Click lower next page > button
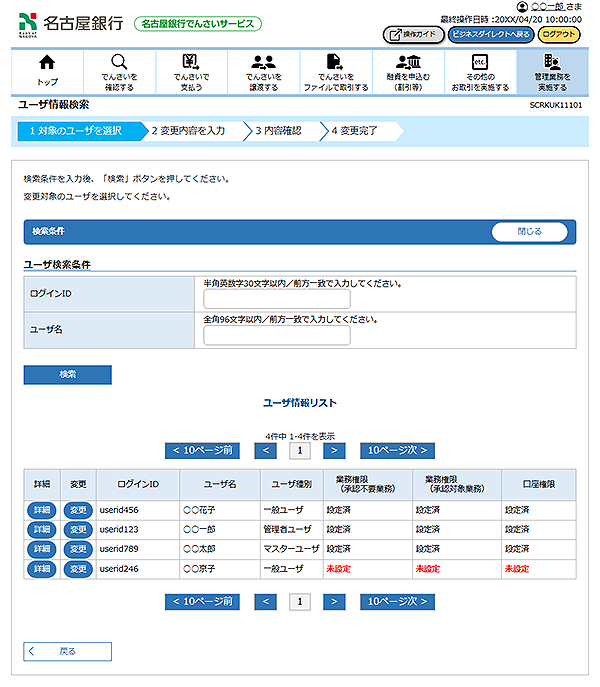 tap(334, 602)
